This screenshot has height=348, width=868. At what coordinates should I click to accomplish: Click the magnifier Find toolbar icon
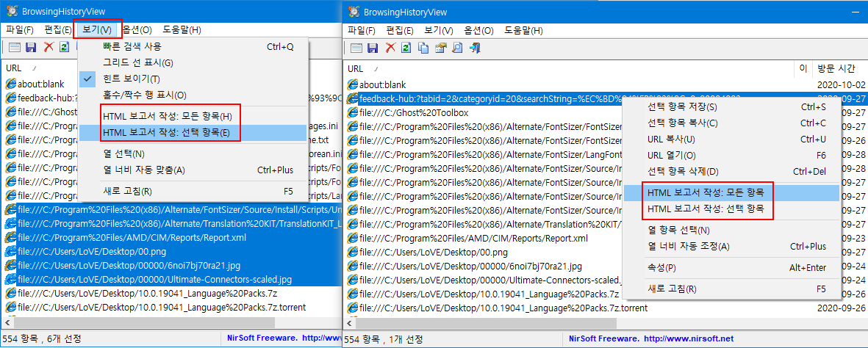coord(457,48)
